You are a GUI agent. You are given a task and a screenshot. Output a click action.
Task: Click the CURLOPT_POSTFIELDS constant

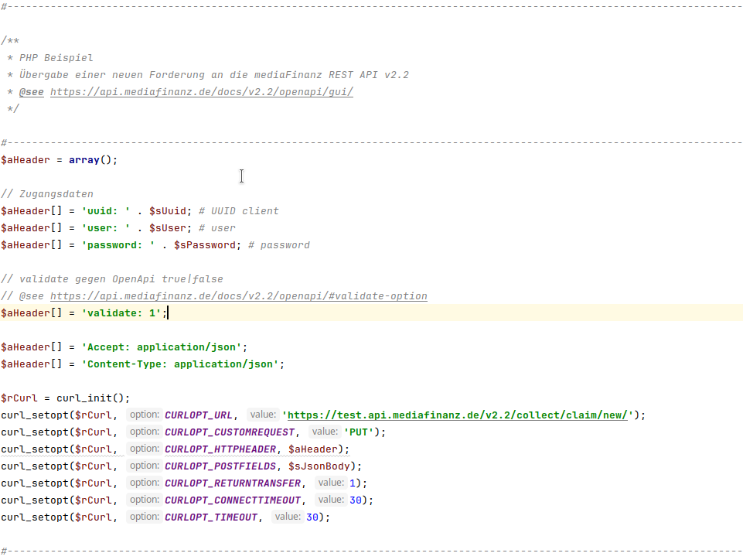tap(220, 466)
